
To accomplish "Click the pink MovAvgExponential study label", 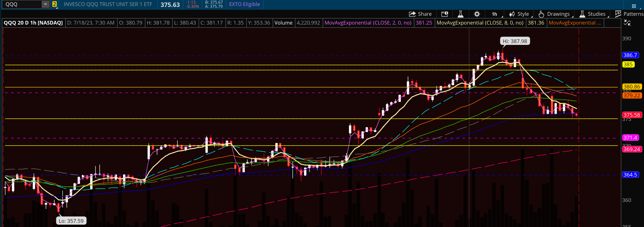I will (x=368, y=23).
